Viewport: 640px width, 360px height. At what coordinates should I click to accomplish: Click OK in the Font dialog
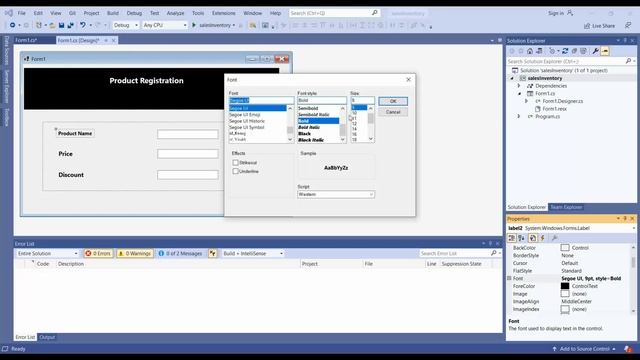pos(393,101)
